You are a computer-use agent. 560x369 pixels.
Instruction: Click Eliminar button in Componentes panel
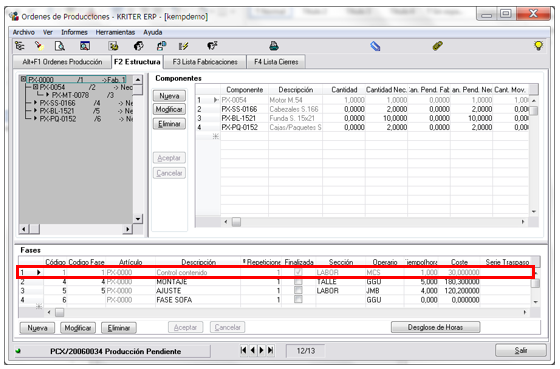click(x=169, y=124)
